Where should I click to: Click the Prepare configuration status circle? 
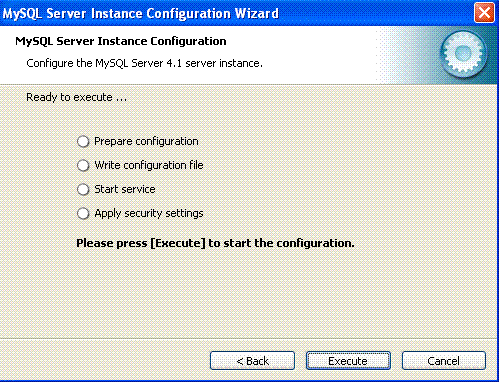(x=83, y=141)
